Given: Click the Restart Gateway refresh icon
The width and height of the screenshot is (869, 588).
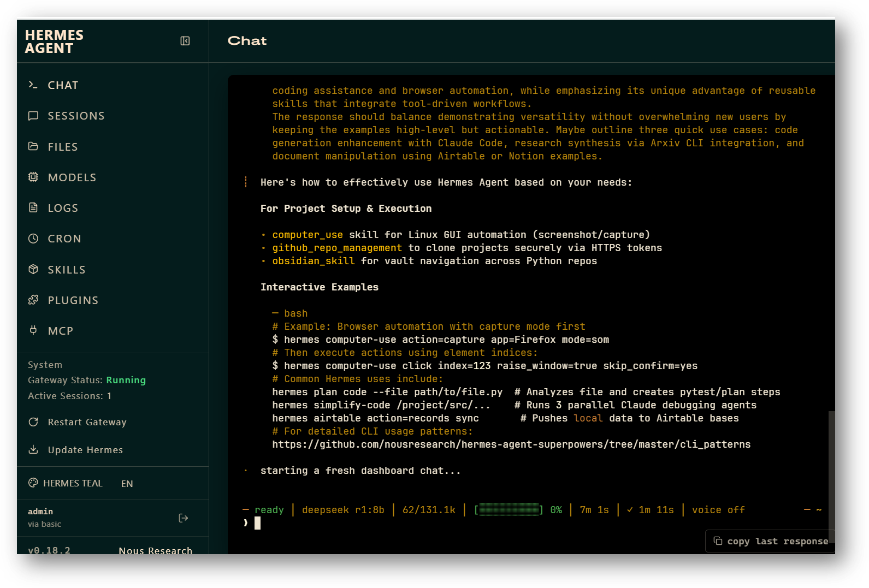Looking at the screenshot, I should click(x=33, y=422).
